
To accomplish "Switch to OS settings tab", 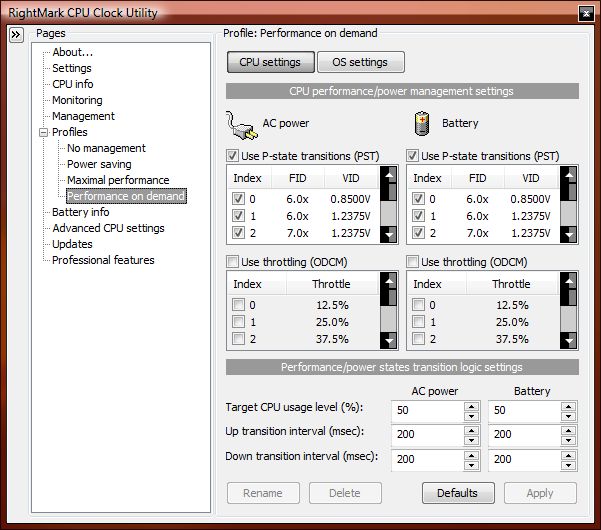I will [360, 62].
